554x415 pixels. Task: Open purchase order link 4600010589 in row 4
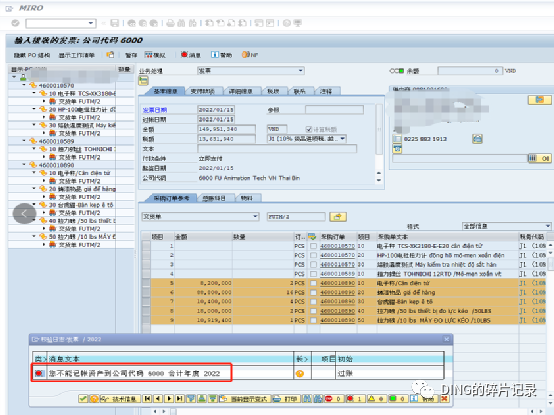[337, 274]
